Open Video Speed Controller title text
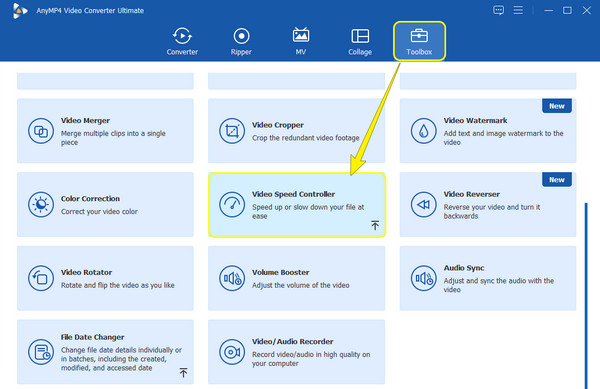This screenshot has width=600, height=389. (x=293, y=194)
